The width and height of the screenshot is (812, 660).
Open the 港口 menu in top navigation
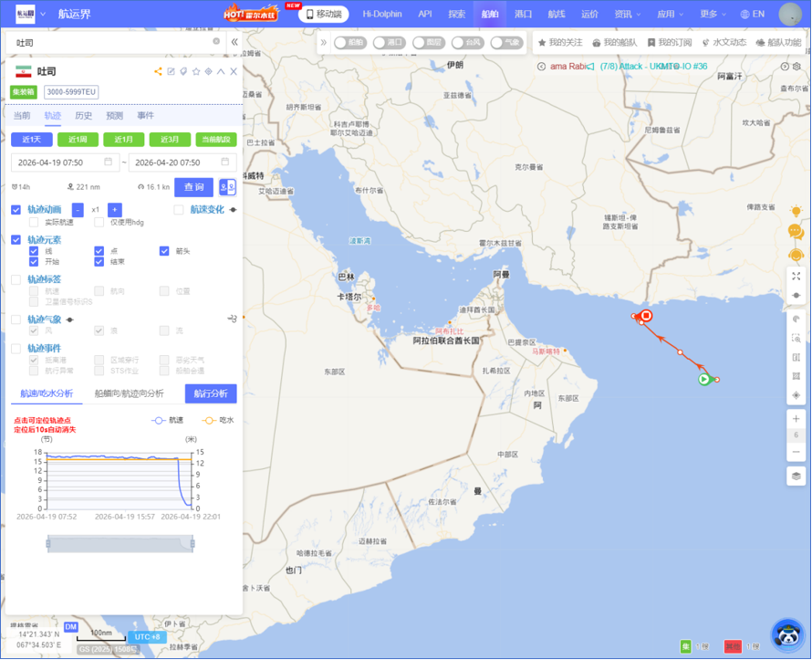click(523, 14)
